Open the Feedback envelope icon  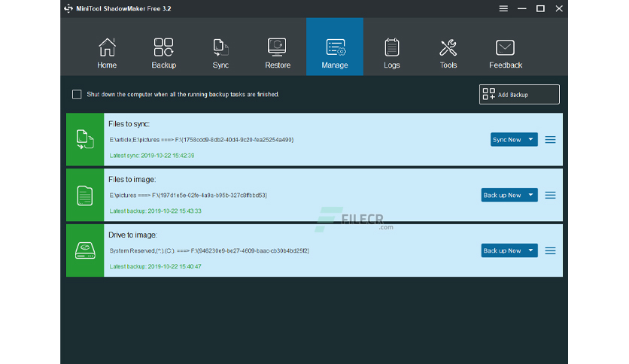[505, 47]
